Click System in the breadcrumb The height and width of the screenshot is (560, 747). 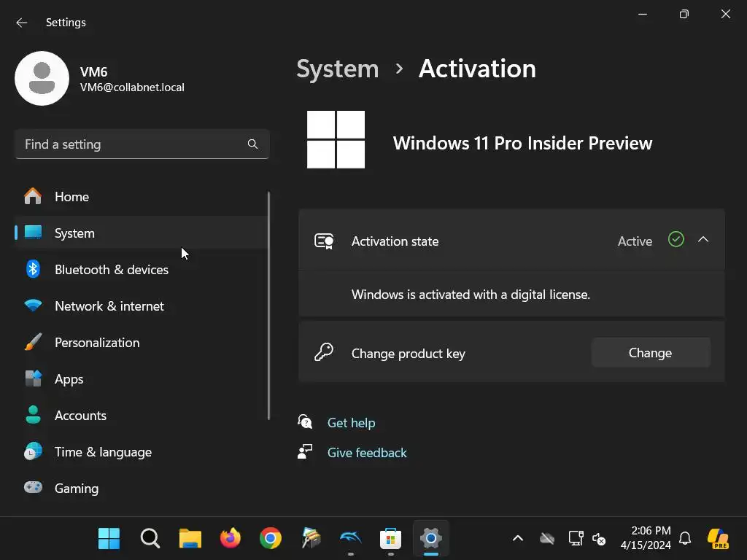click(x=337, y=69)
